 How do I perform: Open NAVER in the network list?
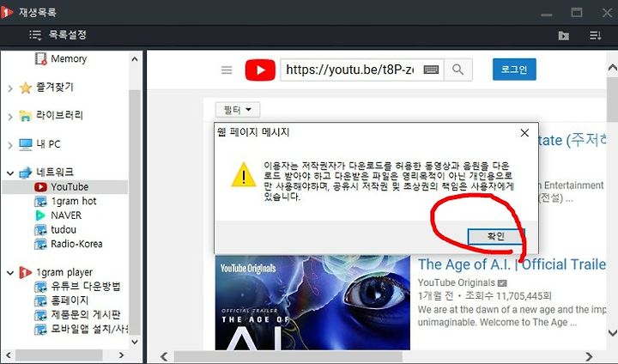pyautogui.click(x=66, y=215)
